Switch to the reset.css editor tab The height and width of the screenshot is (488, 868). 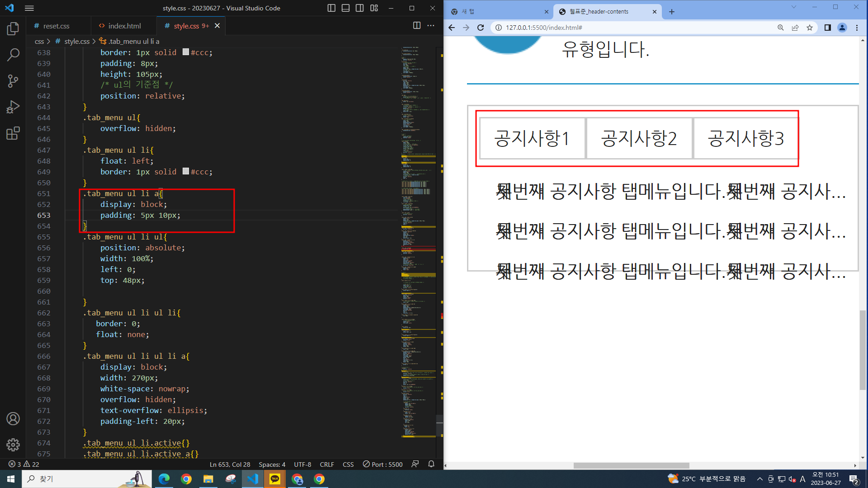pos(56,26)
